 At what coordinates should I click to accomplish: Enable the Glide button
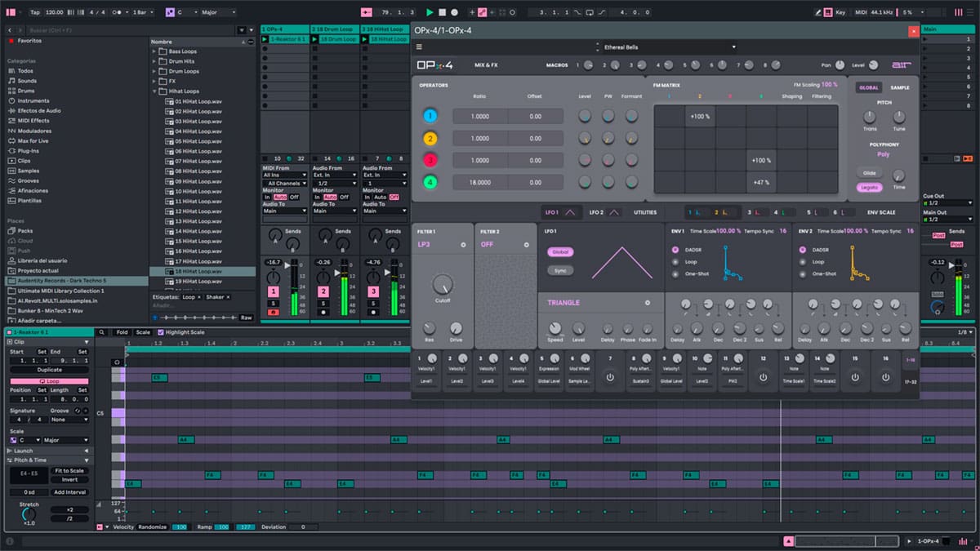(870, 173)
